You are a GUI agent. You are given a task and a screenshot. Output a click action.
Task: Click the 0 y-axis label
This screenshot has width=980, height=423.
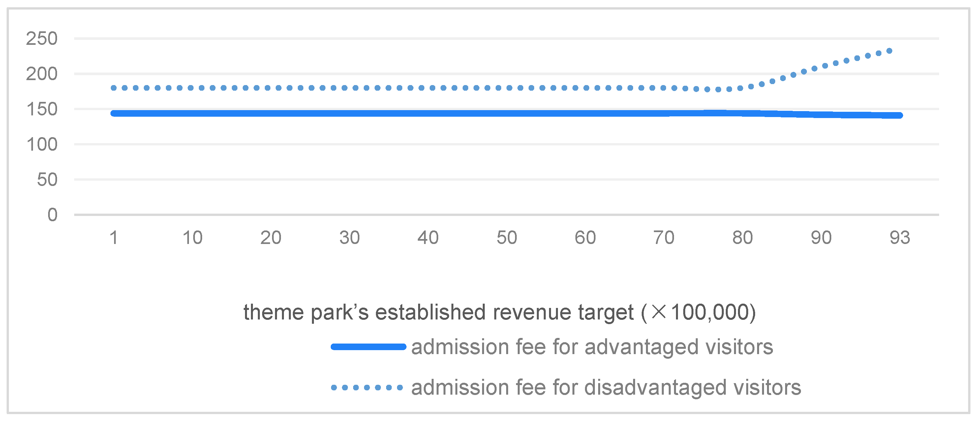(x=52, y=215)
